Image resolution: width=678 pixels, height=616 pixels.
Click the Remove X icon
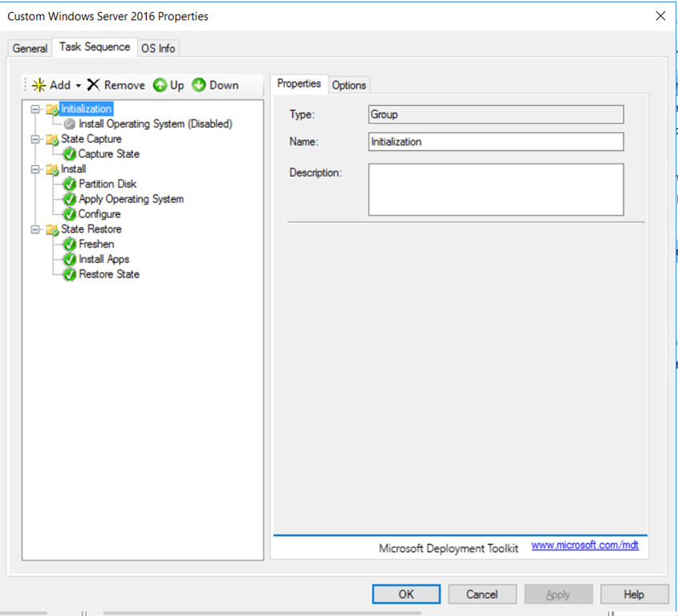point(94,85)
